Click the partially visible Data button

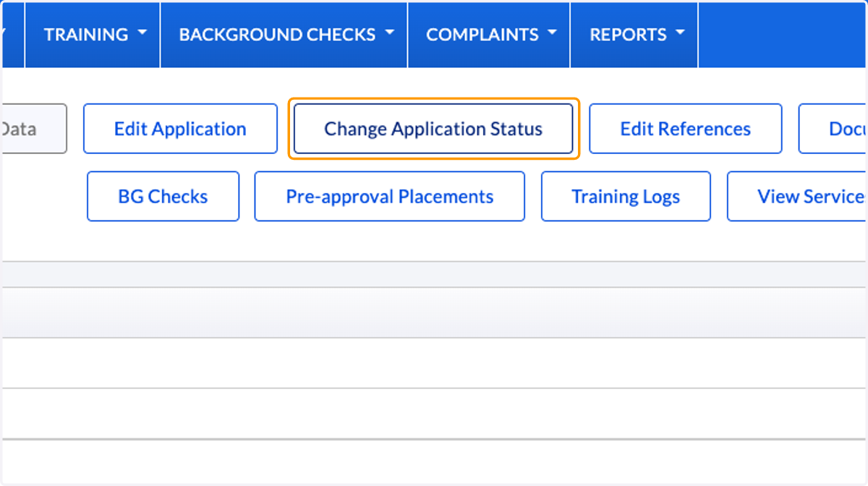coord(34,129)
